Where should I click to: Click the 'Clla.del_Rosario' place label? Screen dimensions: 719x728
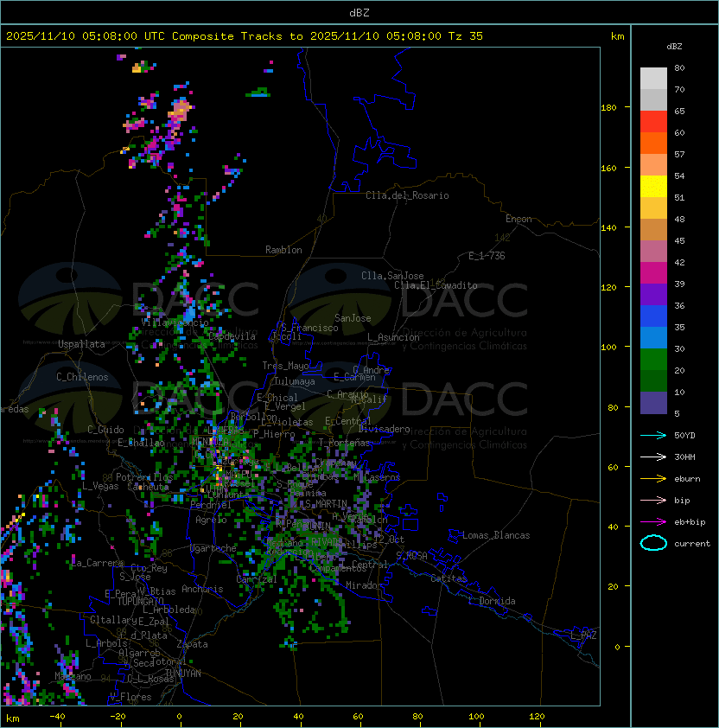coord(407,195)
